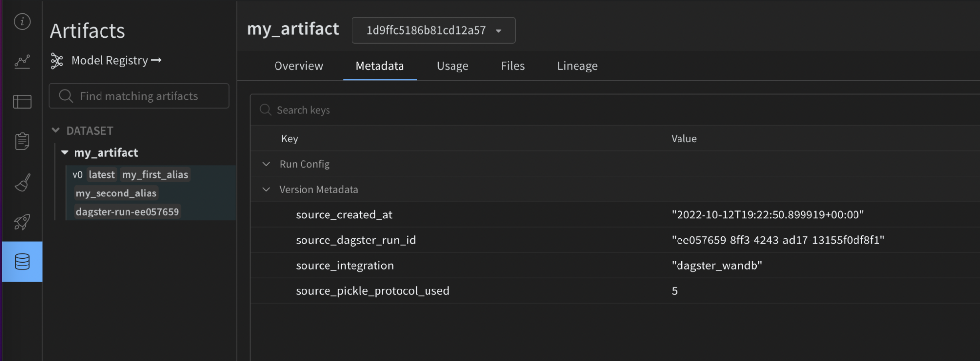Open the reports clipboard icon

point(22,141)
